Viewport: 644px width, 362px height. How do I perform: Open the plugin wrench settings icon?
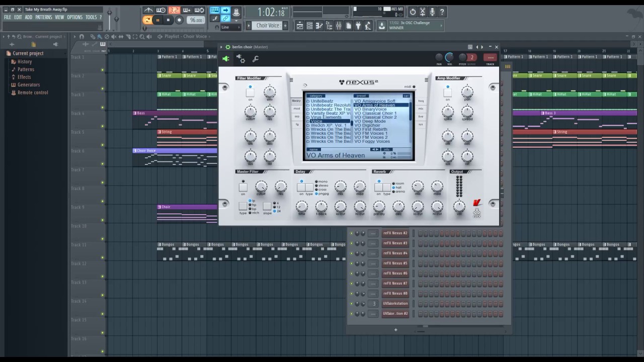point(256,59)
